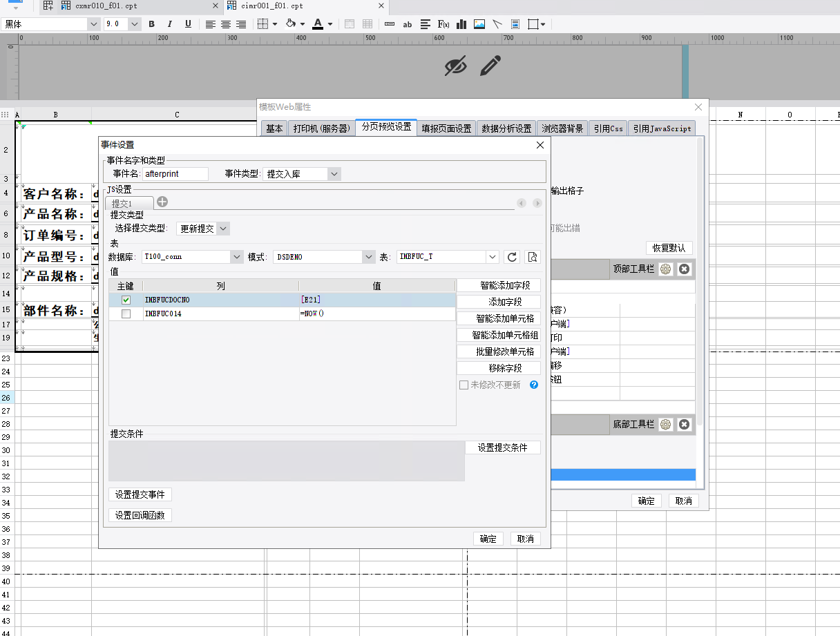This screenshot has height=636, width=840.
Task: Align cell text to the right
Action: 241,24
